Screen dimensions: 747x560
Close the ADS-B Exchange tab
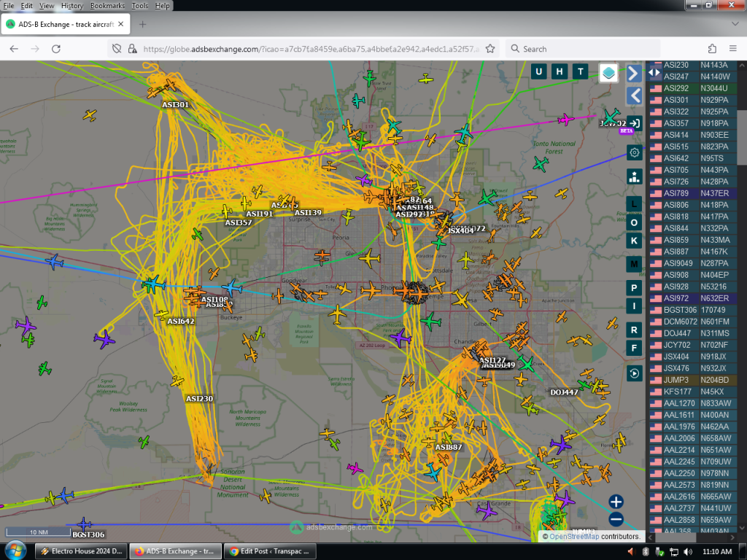tap(121, 24)
